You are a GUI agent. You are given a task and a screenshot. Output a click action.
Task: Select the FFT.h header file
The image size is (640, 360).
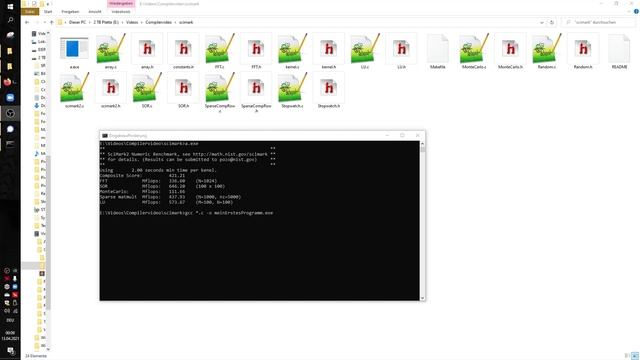tap(256, 52)
